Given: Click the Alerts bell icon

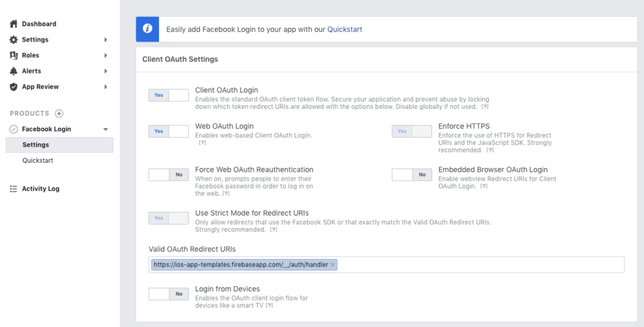Looking at the screenshot, I should pos(14,71).
